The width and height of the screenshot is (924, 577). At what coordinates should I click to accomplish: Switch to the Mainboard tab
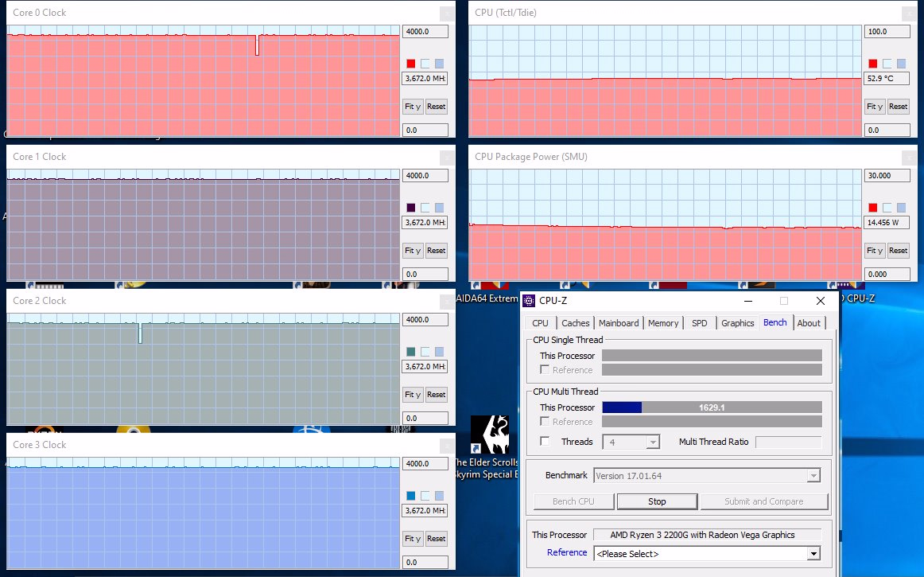[619, 323]
